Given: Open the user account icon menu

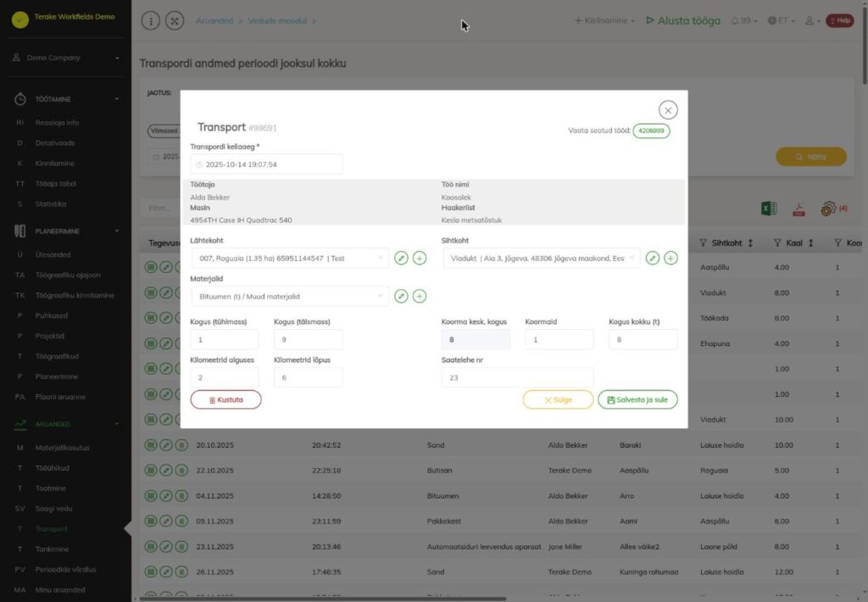Looking at the screenshot, I should [811, 20].
